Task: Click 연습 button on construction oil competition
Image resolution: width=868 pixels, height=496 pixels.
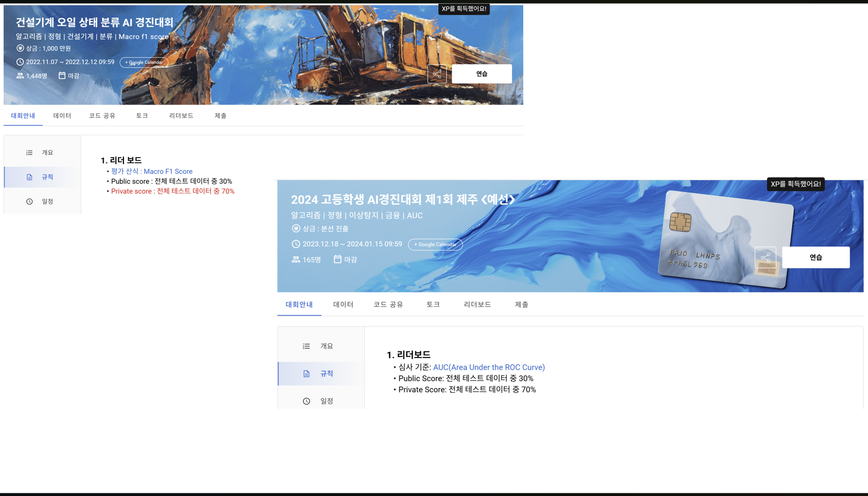Action: (482, 74)
